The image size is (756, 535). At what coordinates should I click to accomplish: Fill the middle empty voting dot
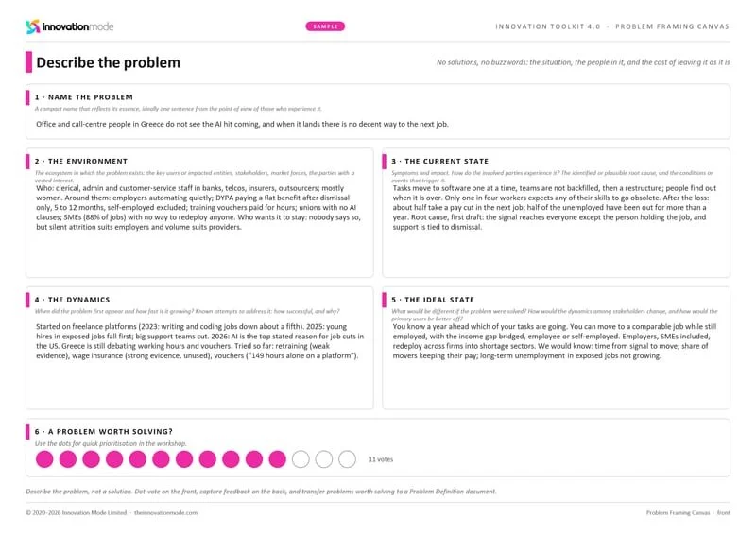point(324,459)
